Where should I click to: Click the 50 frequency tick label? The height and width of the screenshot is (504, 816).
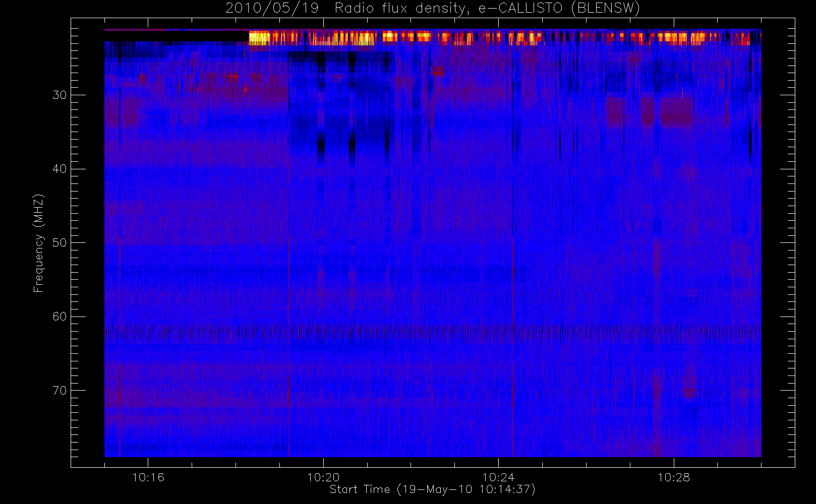(x=60, y=243)
